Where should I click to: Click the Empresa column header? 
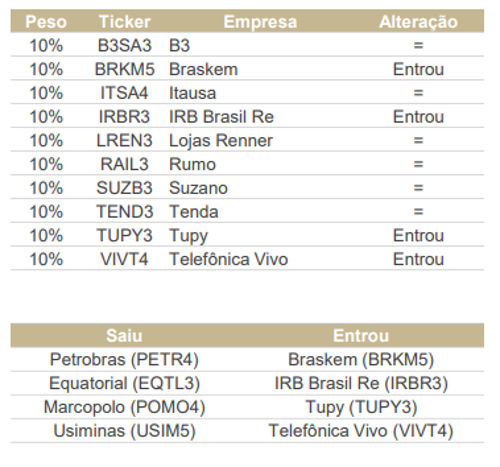click(260, 22)
